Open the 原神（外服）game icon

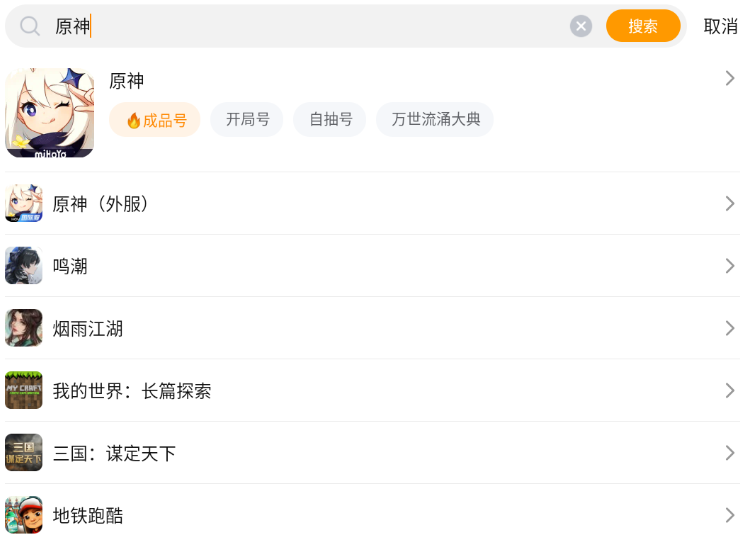point(24,203)
